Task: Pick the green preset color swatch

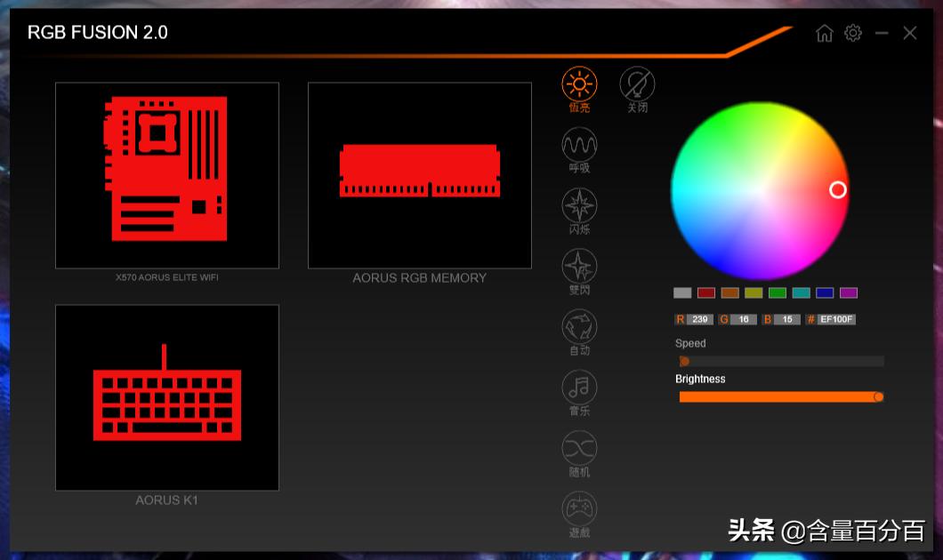Action: coord(777,292)
